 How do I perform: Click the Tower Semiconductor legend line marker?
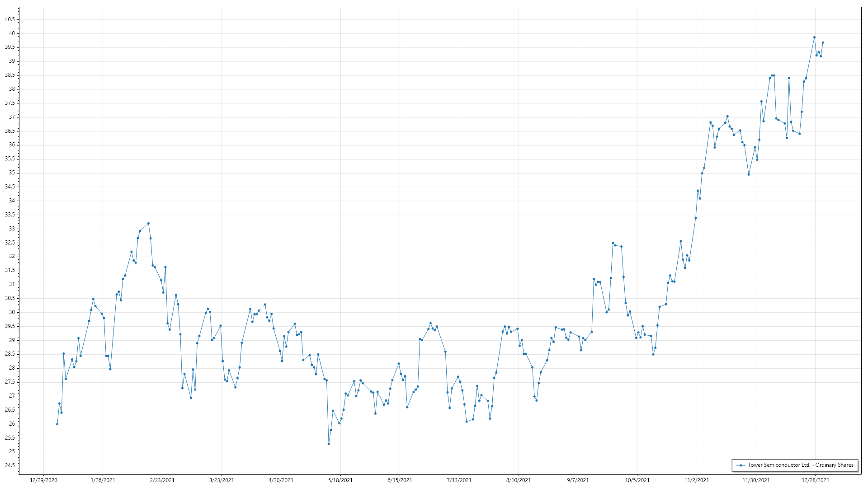[x=741, y=465]
